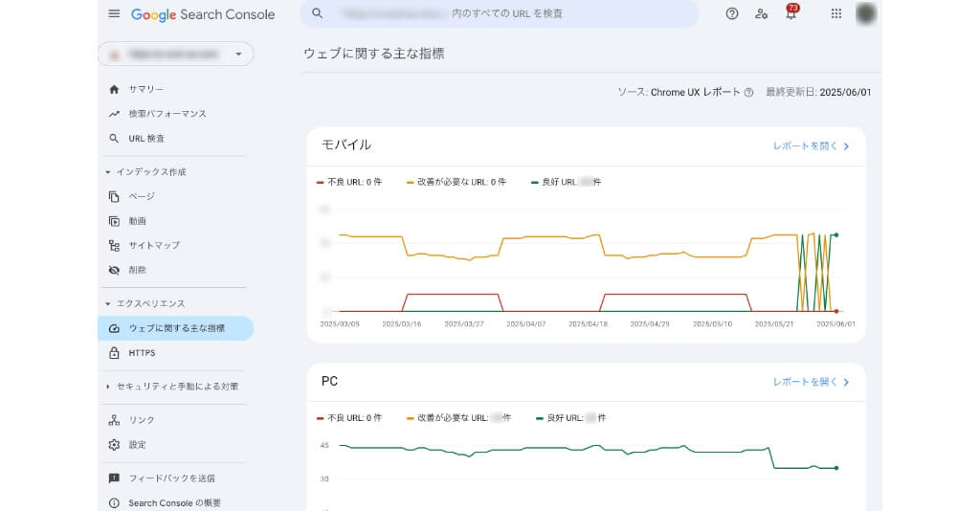Click the ページ pages icon
Viewport: 980px width, 511px height.
pyautogui.click(x=114, y=196)
